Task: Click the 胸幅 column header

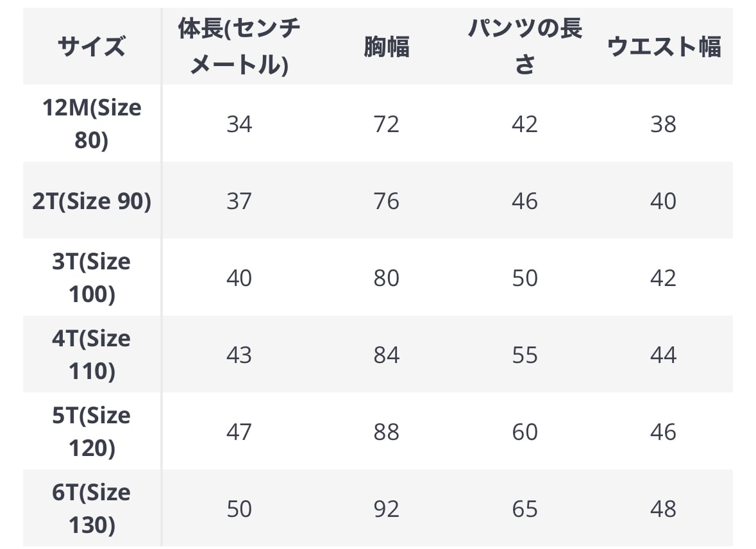Action: point(386,47)
